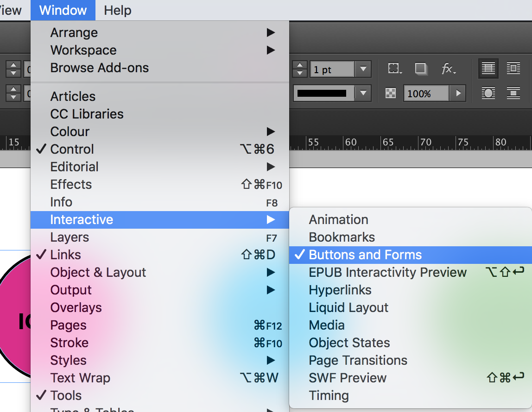Expand the opacity slider arrow
The width and height of the screenshot is (532, 412).
click(x=458, y=94)
